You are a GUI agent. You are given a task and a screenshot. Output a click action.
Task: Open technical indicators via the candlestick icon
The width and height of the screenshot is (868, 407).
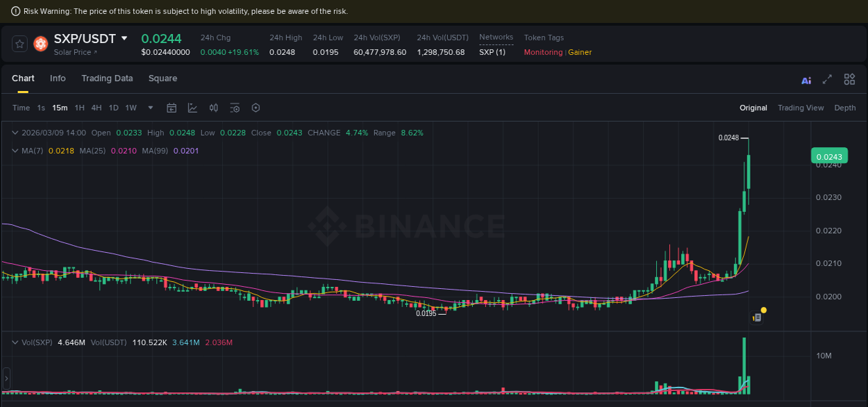[213, 108]
